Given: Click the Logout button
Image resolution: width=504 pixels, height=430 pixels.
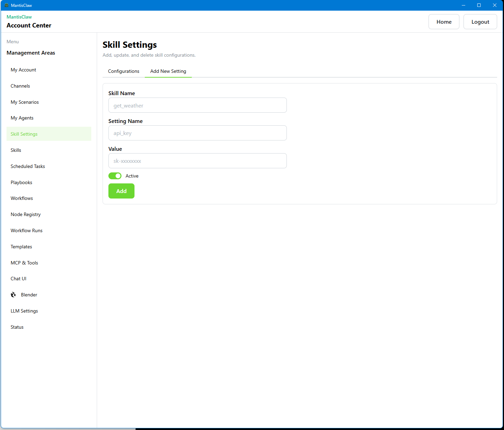Looking at the screenshot, I should (x=480, y=22).
